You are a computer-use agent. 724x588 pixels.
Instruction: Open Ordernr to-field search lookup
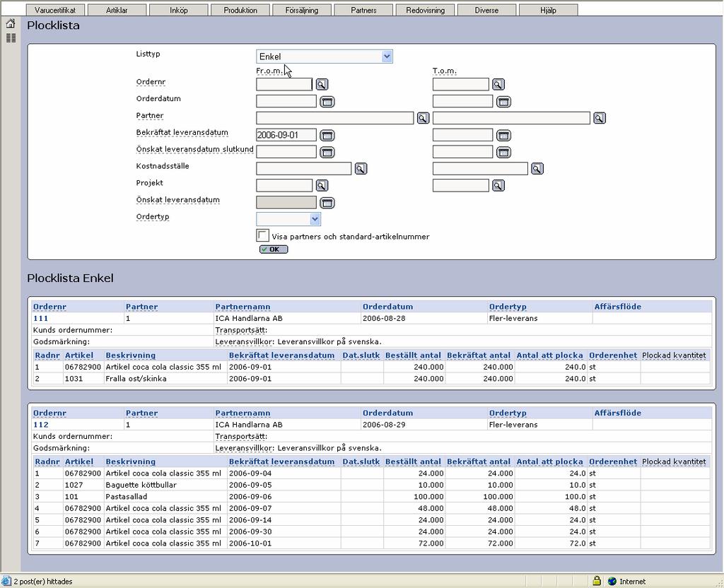498,84
